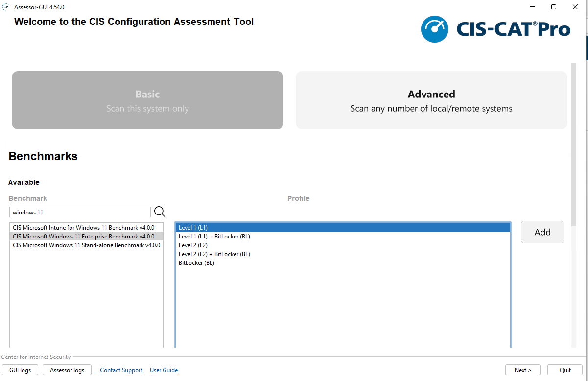Select the Basic scan option

(x=147, y=100)
